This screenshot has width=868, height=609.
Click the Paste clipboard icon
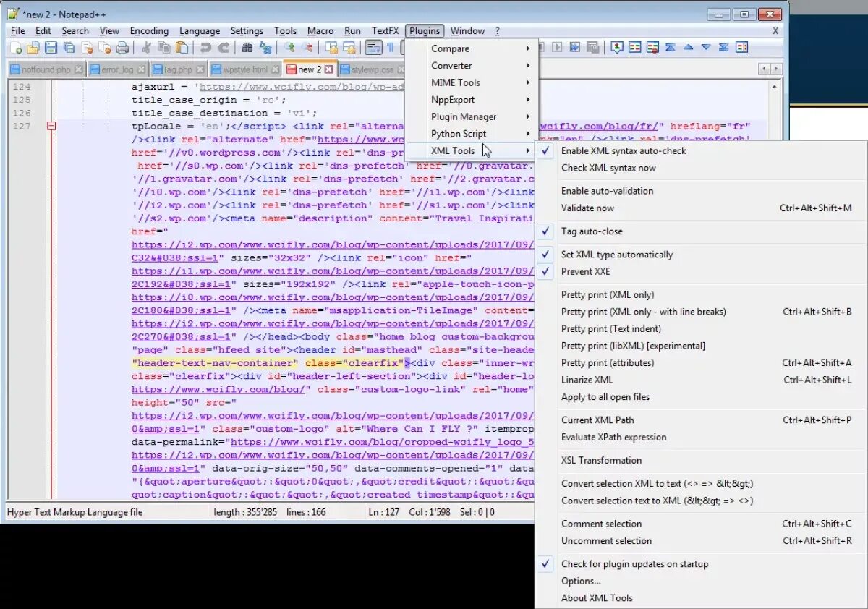tap(182, 48)
